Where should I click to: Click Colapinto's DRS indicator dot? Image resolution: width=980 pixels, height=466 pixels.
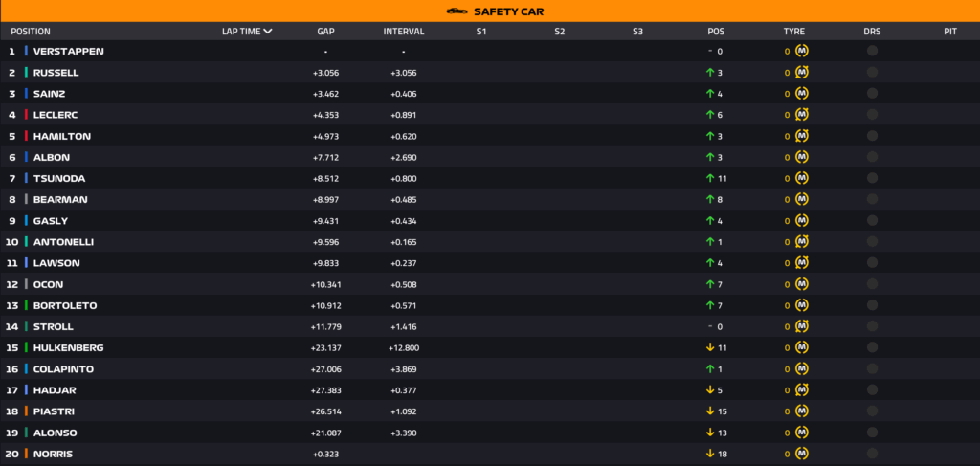[x=872, y=368]
